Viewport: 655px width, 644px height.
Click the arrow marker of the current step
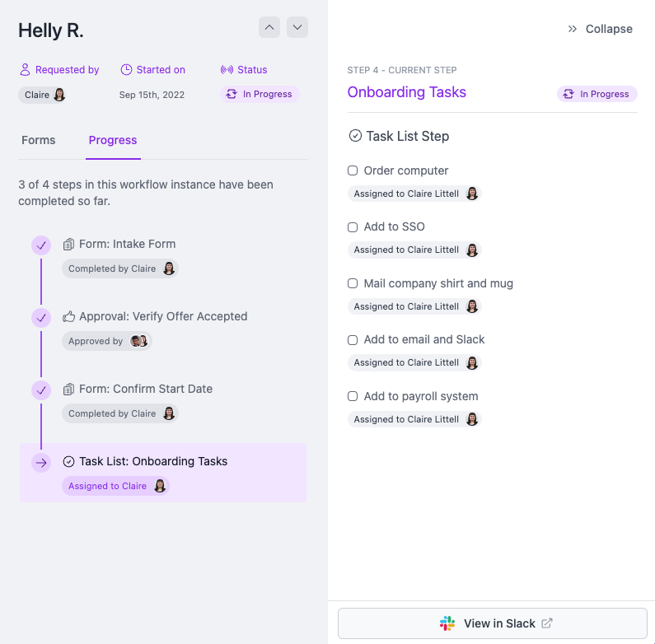point(41,463)
